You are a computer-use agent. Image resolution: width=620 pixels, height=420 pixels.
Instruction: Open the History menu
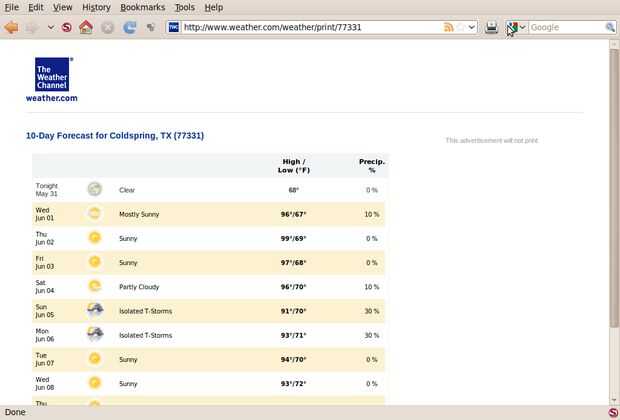coord(96,8)
